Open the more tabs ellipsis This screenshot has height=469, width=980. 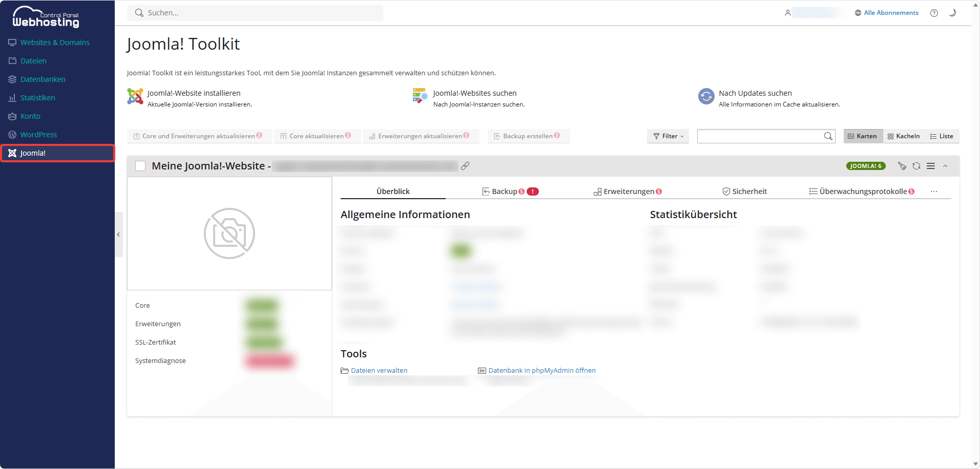tap(934, 191)
